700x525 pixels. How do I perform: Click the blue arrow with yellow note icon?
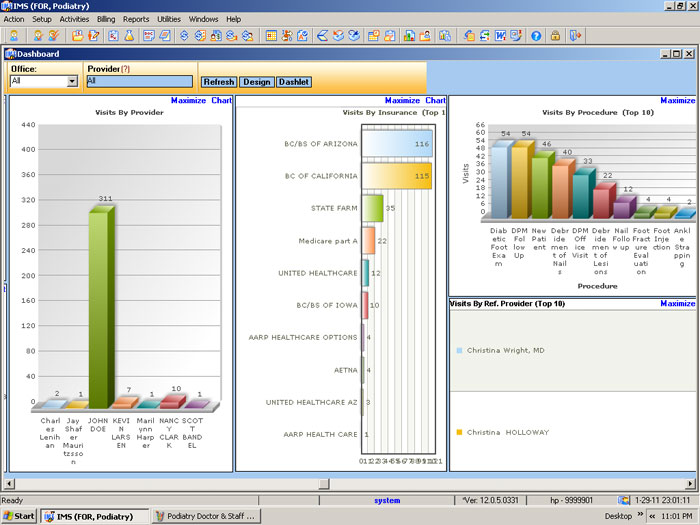469,36
